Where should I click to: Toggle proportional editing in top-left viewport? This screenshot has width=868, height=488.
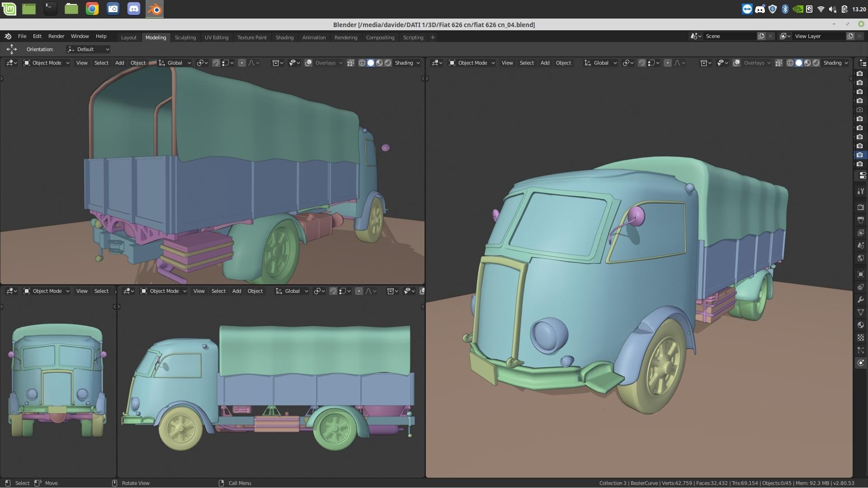click(x=242, y=63)
